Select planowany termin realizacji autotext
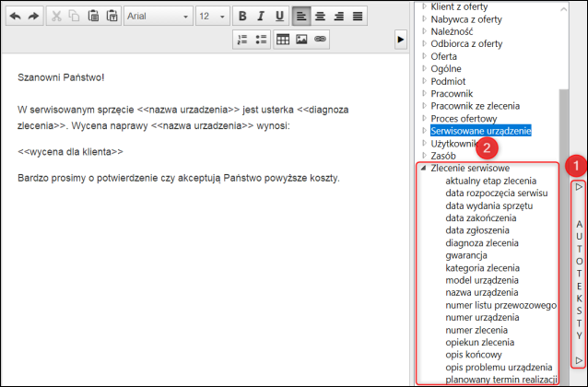The height and width of the screenshot is (387, 588). pos(501,380)
